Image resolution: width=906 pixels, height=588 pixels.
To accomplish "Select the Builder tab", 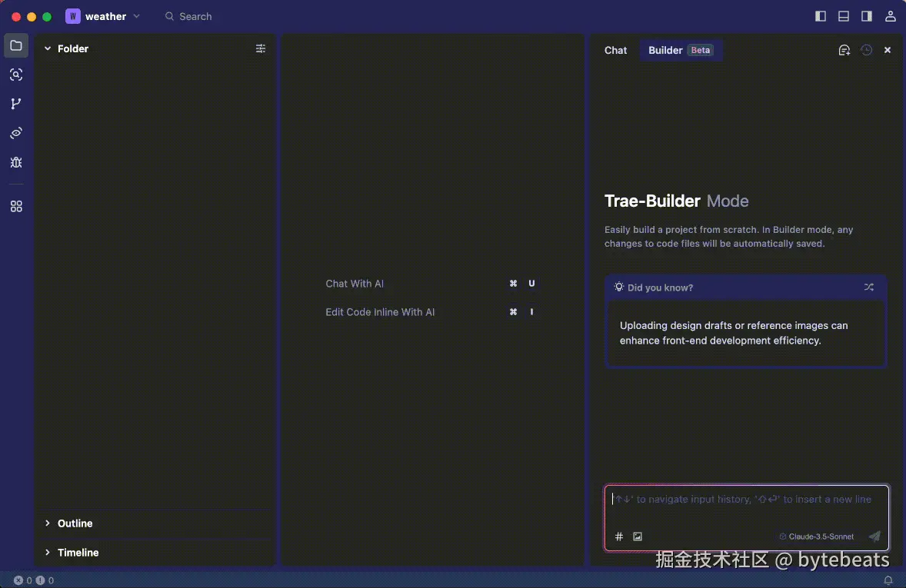I will tap(681, 50).
